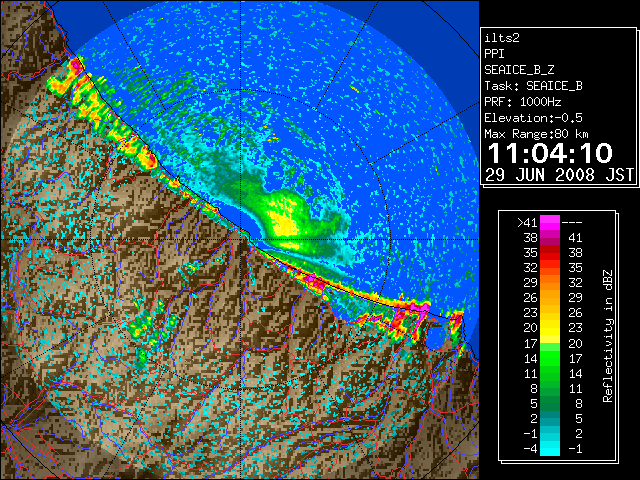The image size is (640, 480).
Task: Select the "Elevation:-0.5" value
Action: click(x=533, y=118)
